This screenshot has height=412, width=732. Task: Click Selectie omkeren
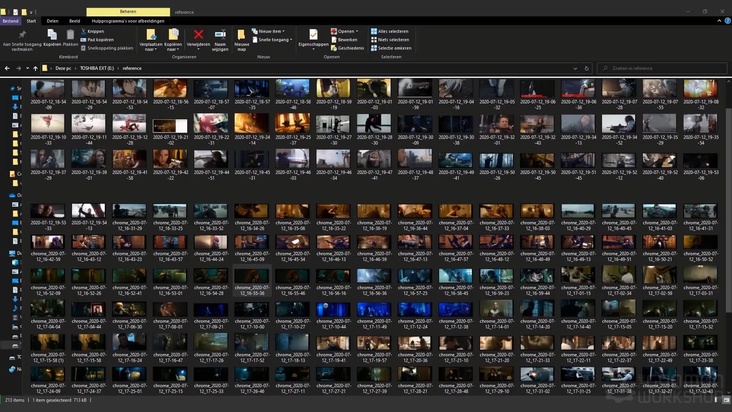(x=390, y=47)
